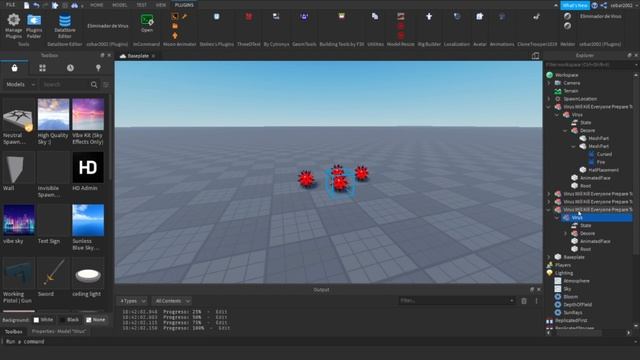Switch to the HOME ribbon tab
This screenshot has height=360, width=640.
point(97,5)
